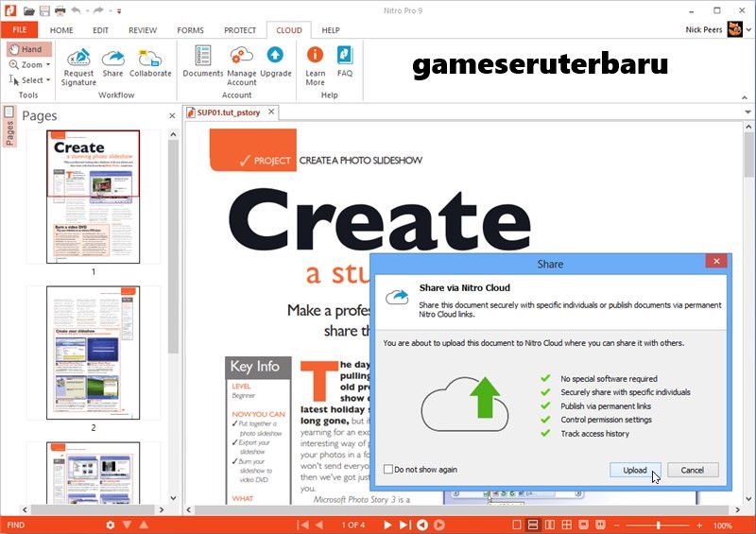Select page 2 thumbnail
The width and height of the screenshot is (756, 534).
coord(93,353)
